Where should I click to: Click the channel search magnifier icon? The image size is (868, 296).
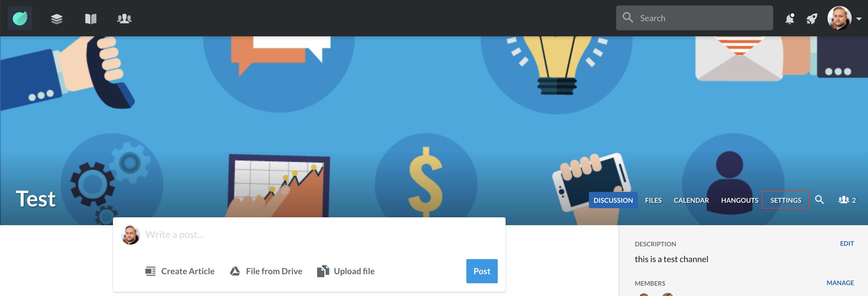point(819,200)
